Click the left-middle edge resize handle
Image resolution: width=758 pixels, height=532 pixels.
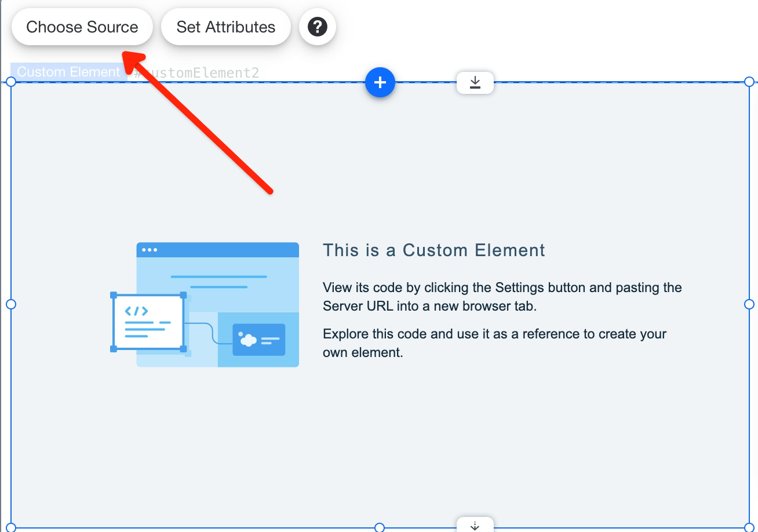tap(10, 304)
